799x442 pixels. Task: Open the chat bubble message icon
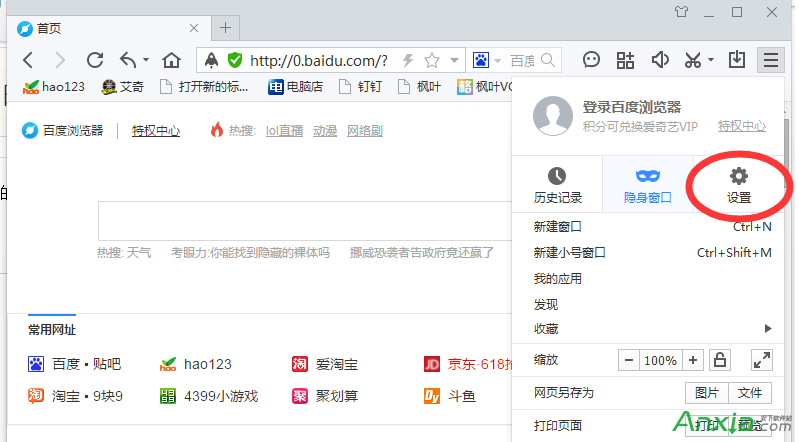(x=591, y=60)
